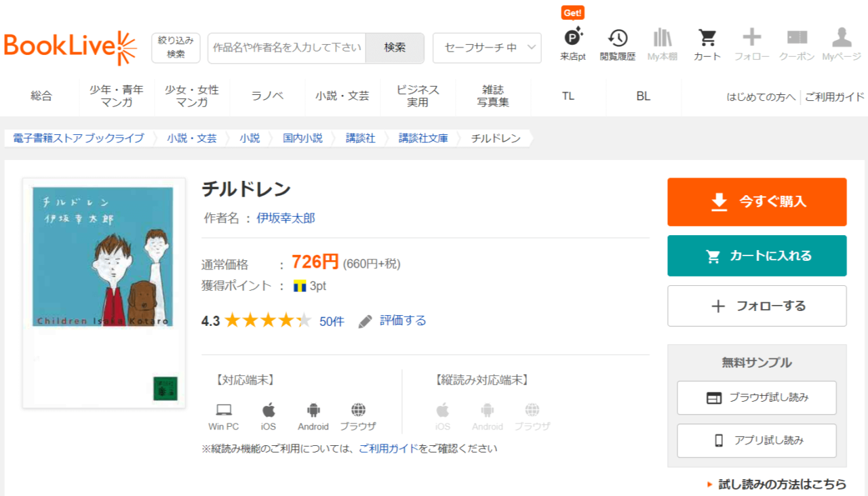The width and height of the screenshot is (868, 496).
Task: Click the 今すぐ購入 buy now button
Action: [x=757, y=202]
